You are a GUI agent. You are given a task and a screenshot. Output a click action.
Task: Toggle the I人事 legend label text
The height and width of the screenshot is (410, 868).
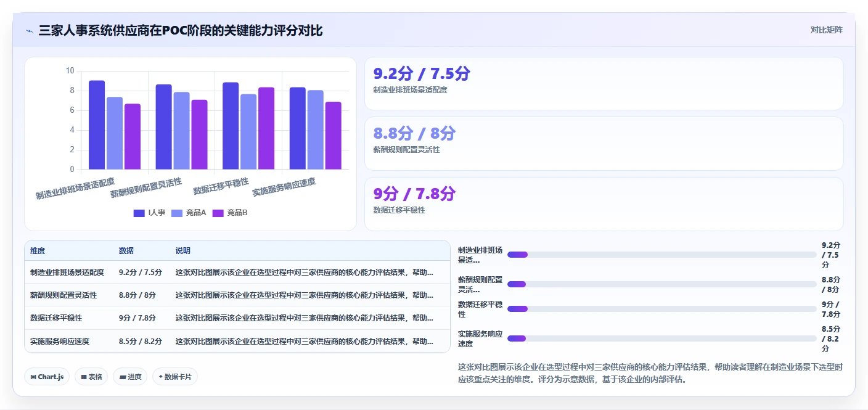click(x=157, y=213)
